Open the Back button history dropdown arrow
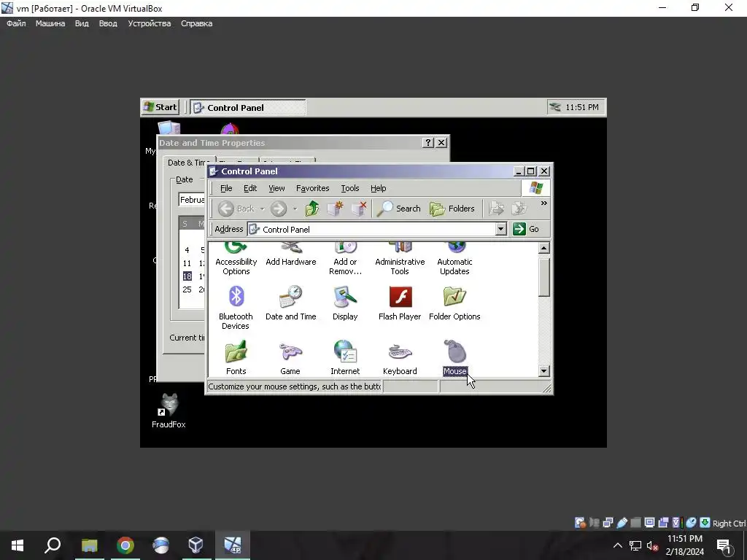747x560 pixels. tap(262, 209)
